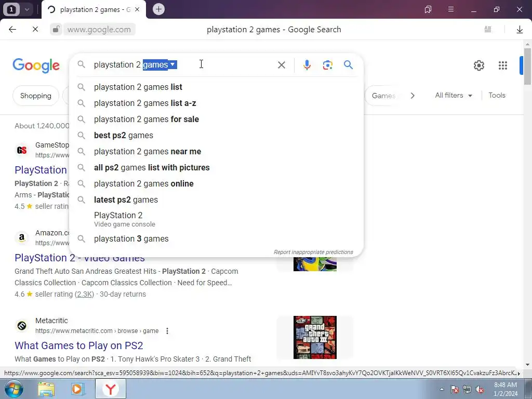Click the vertical page scrollbar thumb

tap(527, 66)
